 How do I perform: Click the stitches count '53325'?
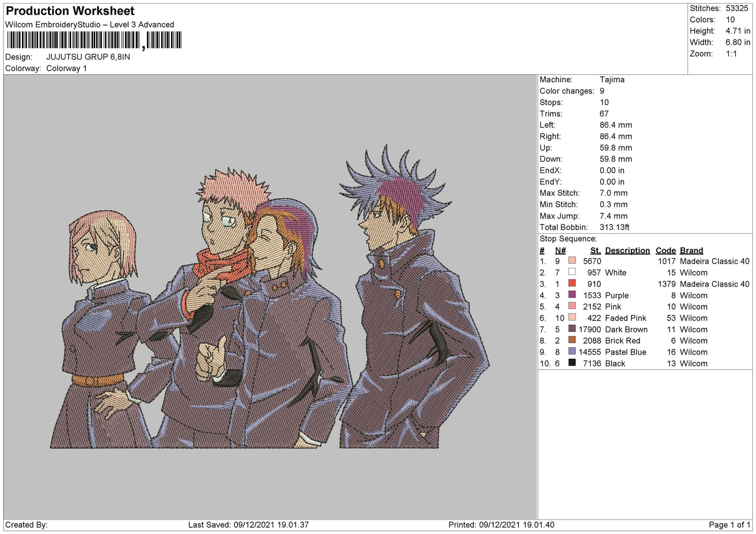coord(737,8)
